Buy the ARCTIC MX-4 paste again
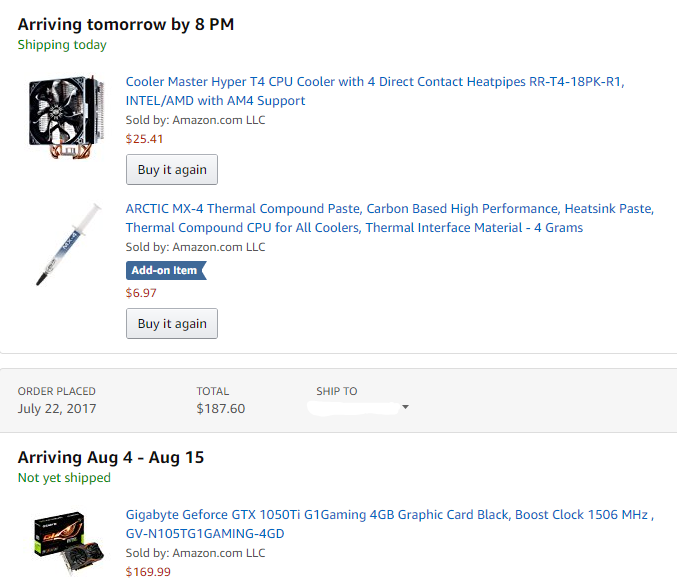Screen dimensions: 677x587 pos(172,324)
